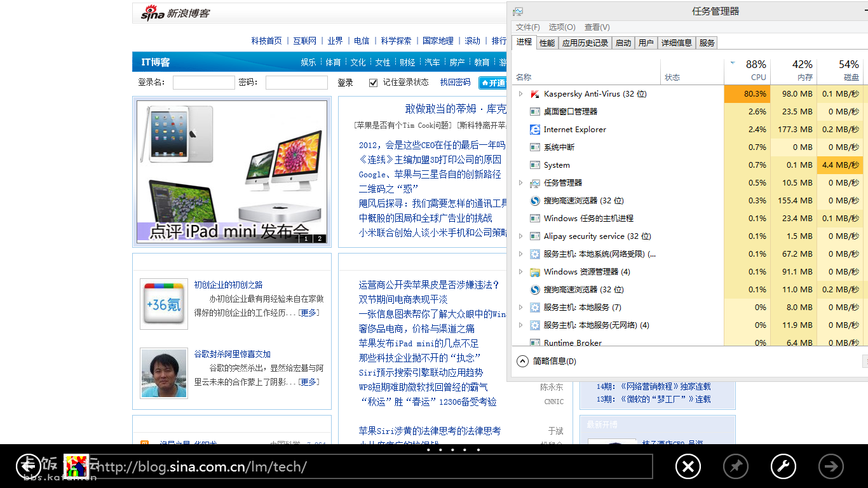
Task: Click the 桌面窗口管理器 process icon
Action: point(535,112)
